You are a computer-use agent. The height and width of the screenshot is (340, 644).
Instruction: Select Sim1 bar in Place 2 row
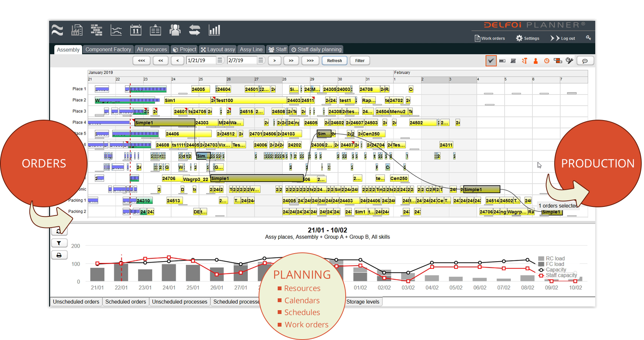(x=188, y=101)
